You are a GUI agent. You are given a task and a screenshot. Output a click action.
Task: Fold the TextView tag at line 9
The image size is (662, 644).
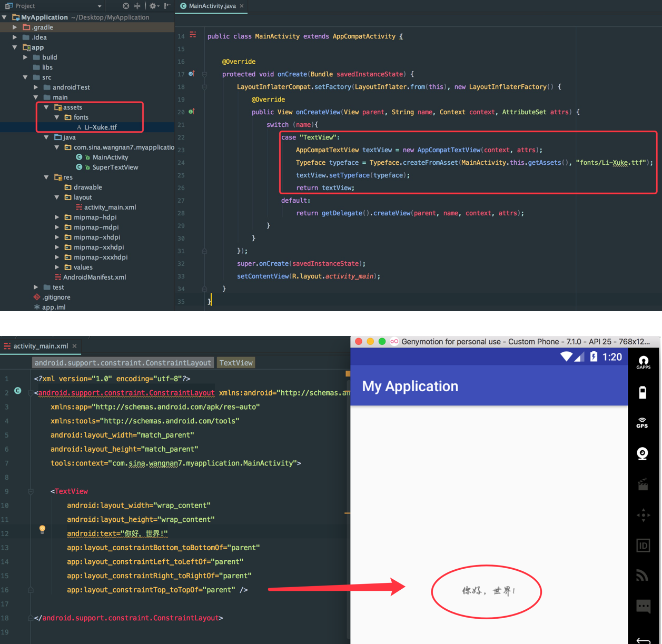(x=31, y=491)
